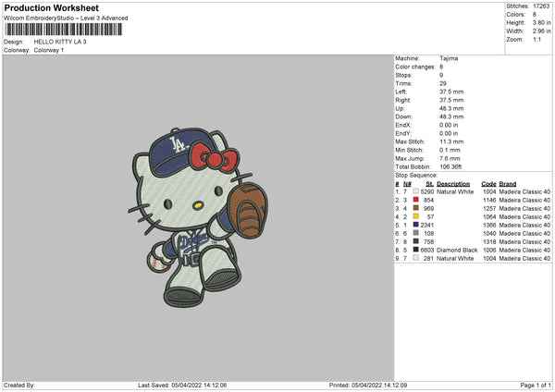The height and width of the screenshot is (392, 555).
Task: Click the yellow swatch of stop 4
Action: click(x=416, y=216)
